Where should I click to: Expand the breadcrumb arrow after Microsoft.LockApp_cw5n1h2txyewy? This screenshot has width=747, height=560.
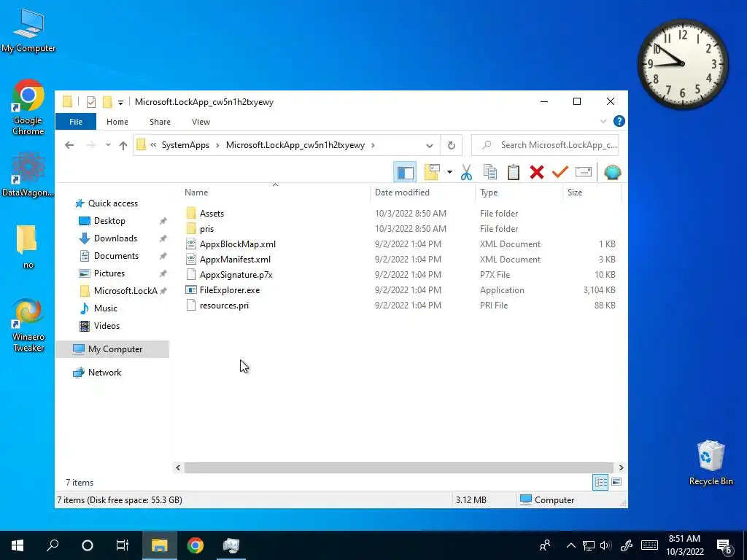[373, 145]
